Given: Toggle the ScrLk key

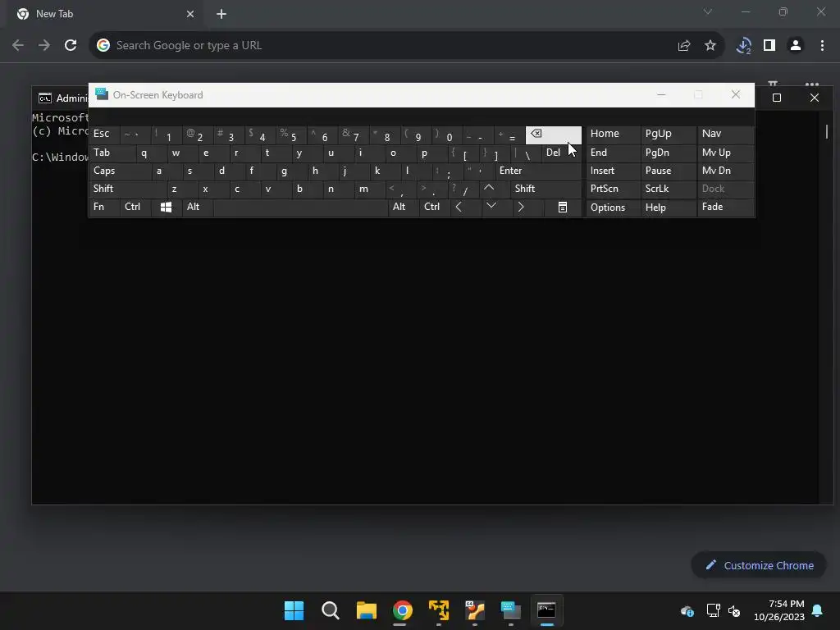Looking at the screenshot, I should 668,189.
